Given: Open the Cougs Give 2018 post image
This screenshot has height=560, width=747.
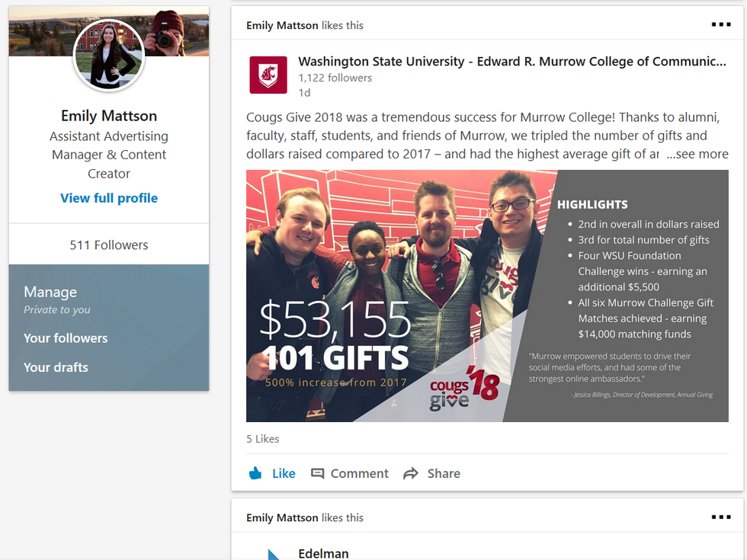Looking at the screenshot, I should pyautogui.click(x=487, y=296).
